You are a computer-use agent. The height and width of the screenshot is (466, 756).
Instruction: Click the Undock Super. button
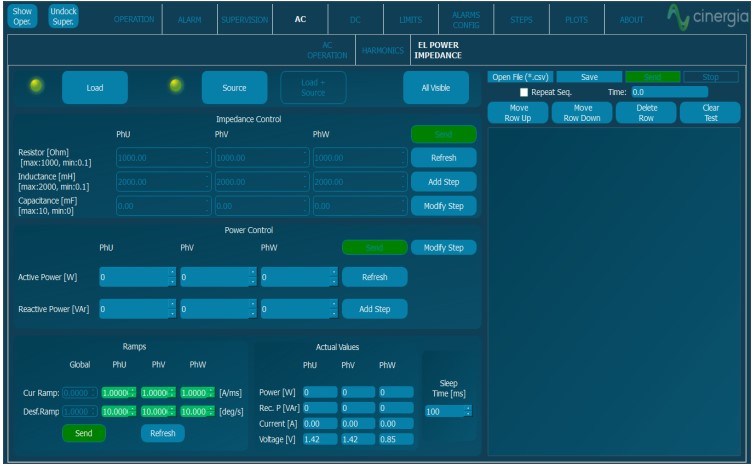coord(65,16)
